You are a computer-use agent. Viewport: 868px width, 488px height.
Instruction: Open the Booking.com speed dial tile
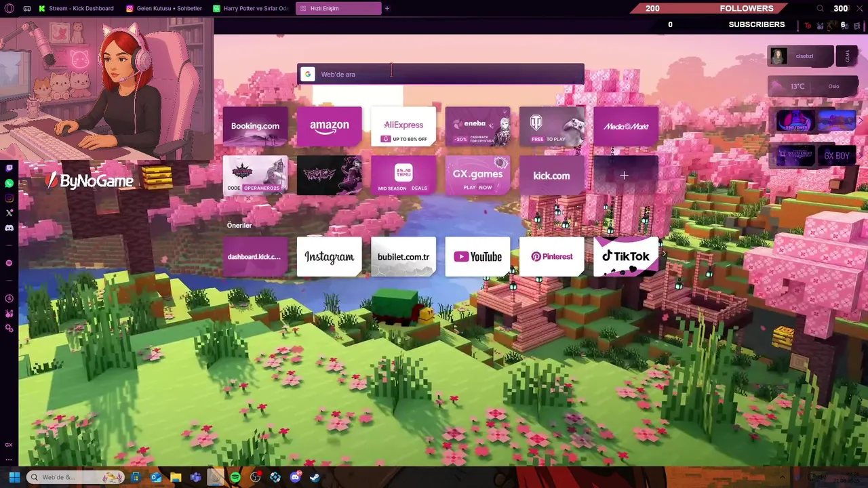coord(255,126)
